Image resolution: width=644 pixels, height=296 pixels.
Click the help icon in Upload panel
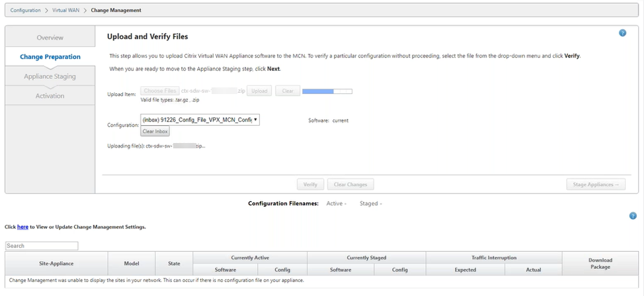pyautogui.click(x=622, y=33)
